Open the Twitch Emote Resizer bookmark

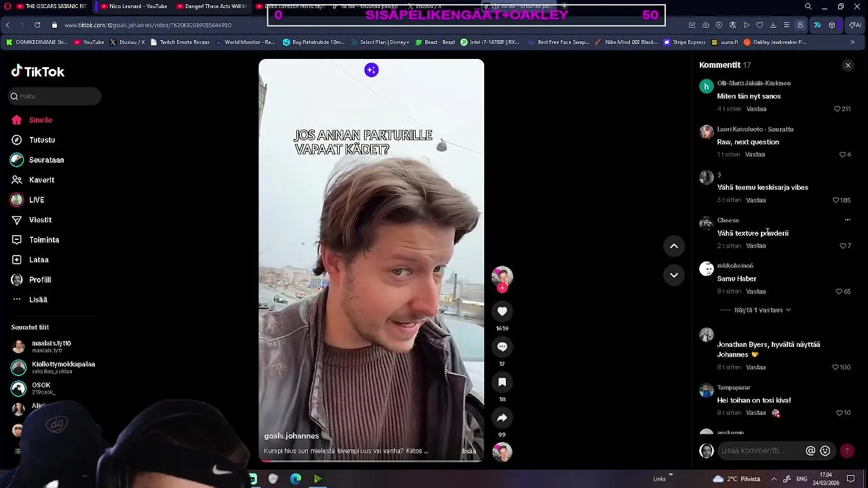pyautogui.click(x=180, y=42)
